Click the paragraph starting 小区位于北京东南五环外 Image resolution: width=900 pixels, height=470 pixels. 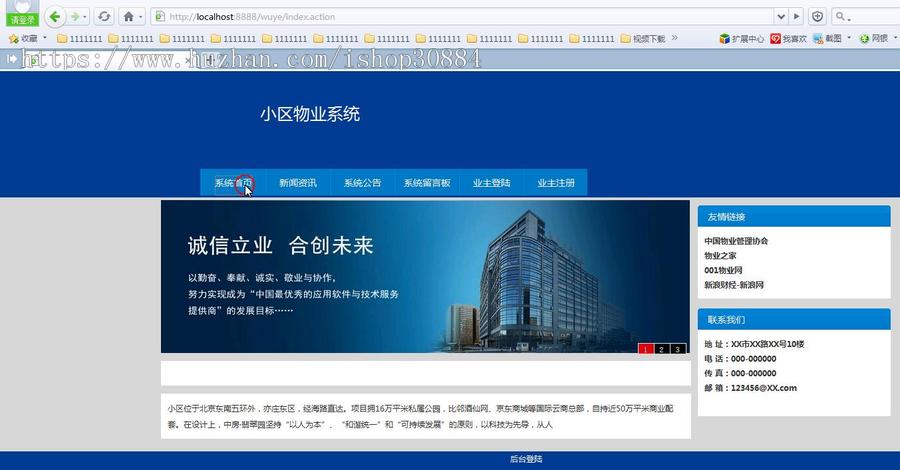tap(421, 417)
